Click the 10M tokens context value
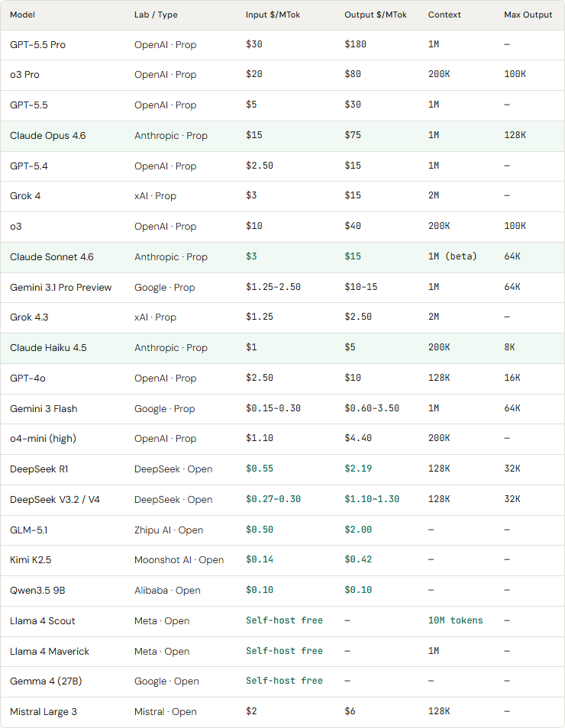 click(455, 620)
